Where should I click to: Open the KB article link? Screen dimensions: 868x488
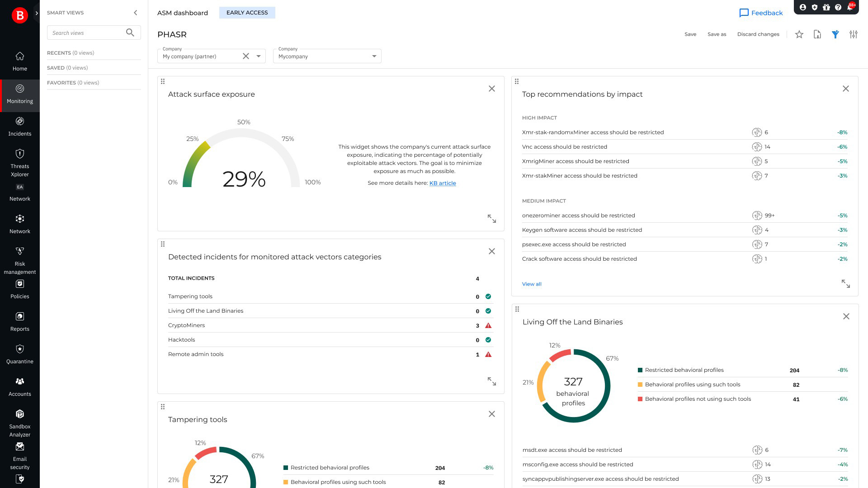pyautogui.click(x=442, y=183)
